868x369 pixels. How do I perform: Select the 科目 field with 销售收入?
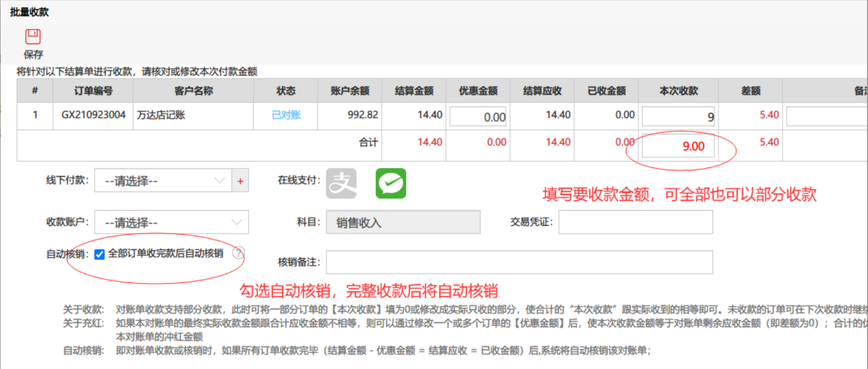[403, 222]
